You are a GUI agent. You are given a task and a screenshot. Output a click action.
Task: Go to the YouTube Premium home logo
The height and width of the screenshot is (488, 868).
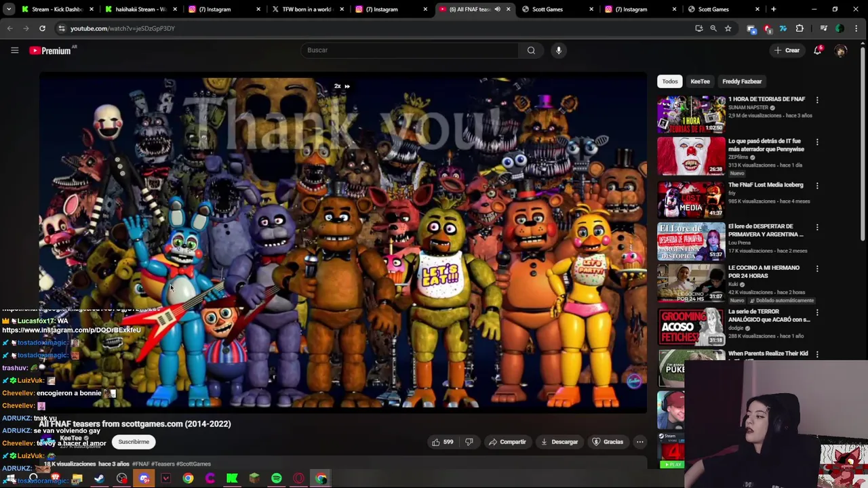pyautogui.click(x=50, y=50)
